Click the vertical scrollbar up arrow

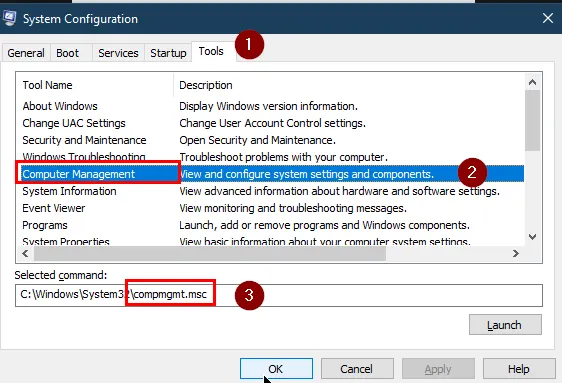533,82
